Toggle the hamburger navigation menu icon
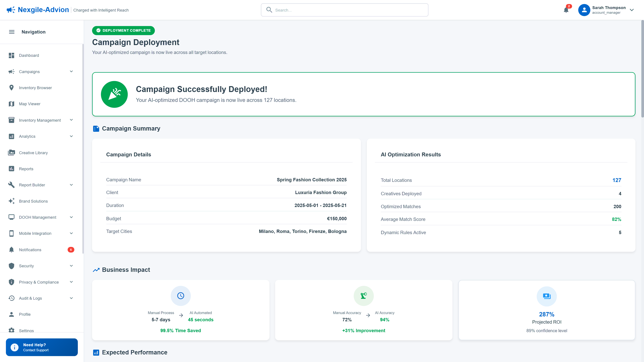644x362 pixels. click(12, 32)
